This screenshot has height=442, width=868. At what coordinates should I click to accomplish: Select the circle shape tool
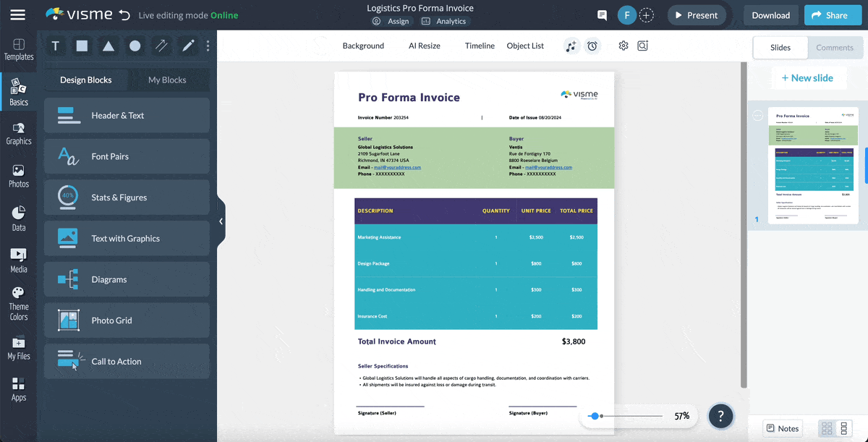click(134, 46)
